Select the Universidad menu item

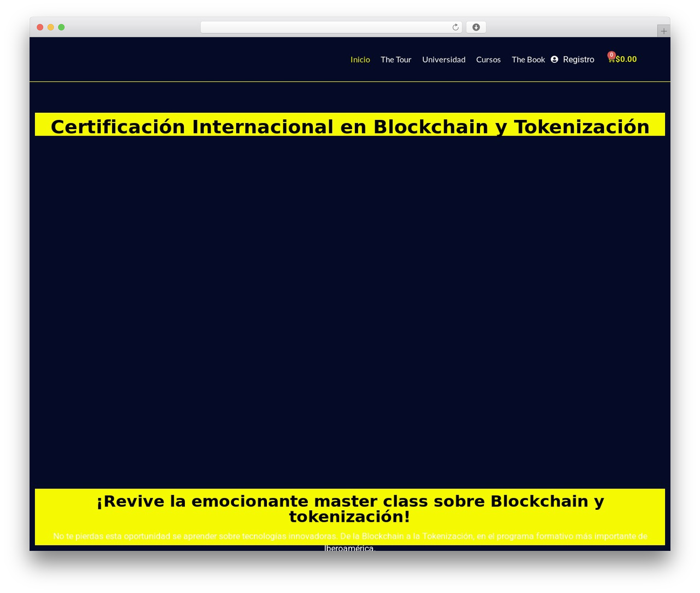444,60
